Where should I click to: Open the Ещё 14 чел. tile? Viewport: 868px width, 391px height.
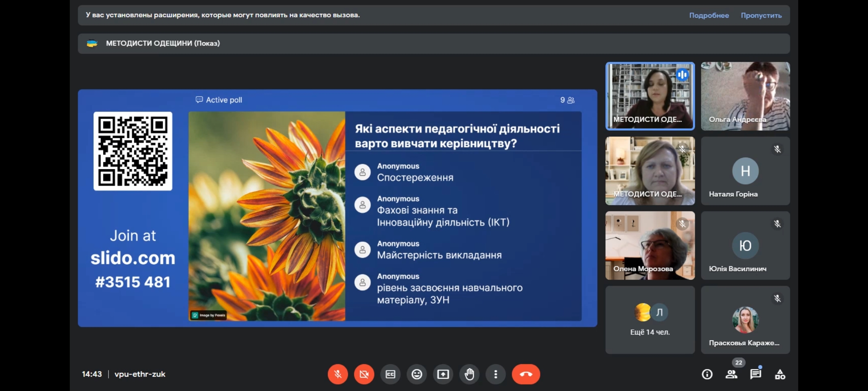650,320
